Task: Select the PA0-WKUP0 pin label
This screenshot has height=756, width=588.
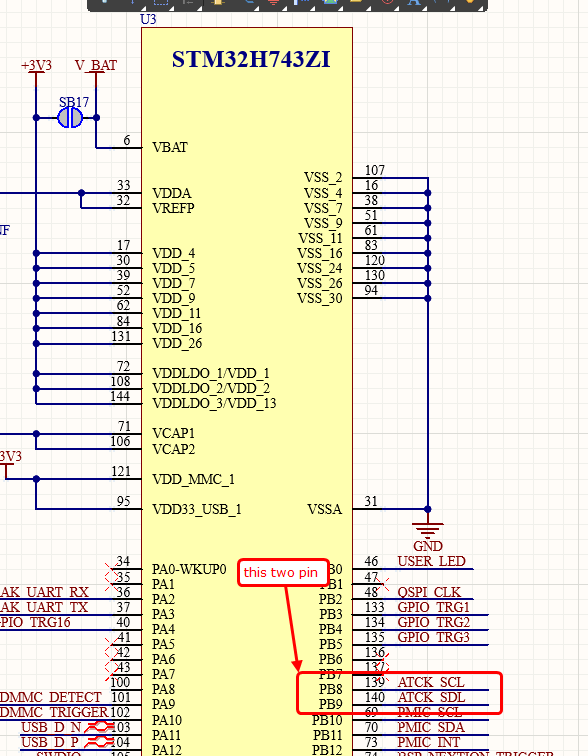Action: pyautogui.click(x=189, y=569)
